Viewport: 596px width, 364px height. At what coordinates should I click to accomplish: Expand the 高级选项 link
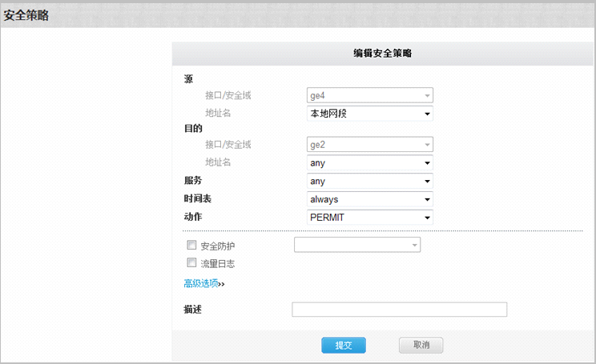coord(203,283)
